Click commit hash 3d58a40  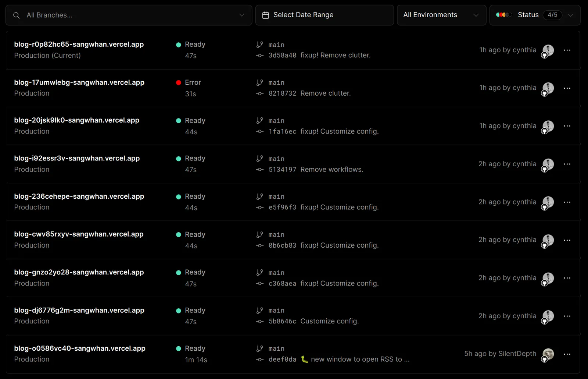click(x=282, y=56)
